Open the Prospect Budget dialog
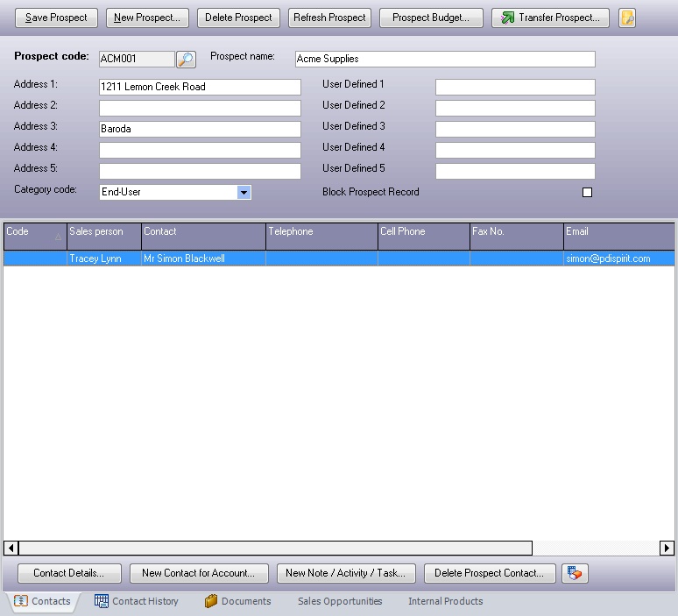The image size is (678, 616). 431,18
